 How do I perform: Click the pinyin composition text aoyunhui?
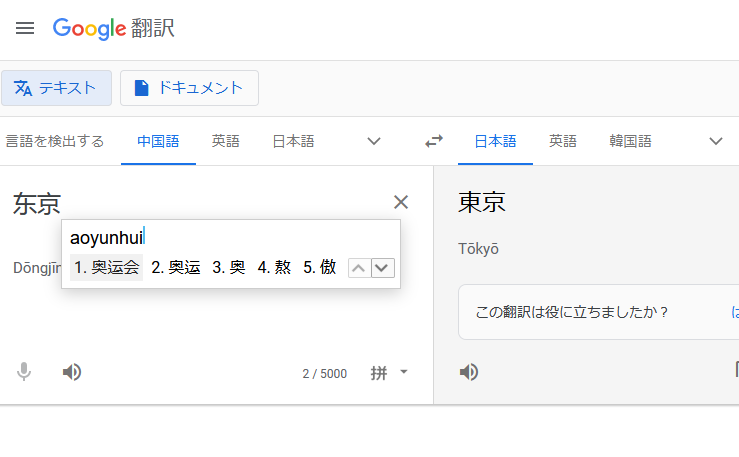[x=107, y=237]
